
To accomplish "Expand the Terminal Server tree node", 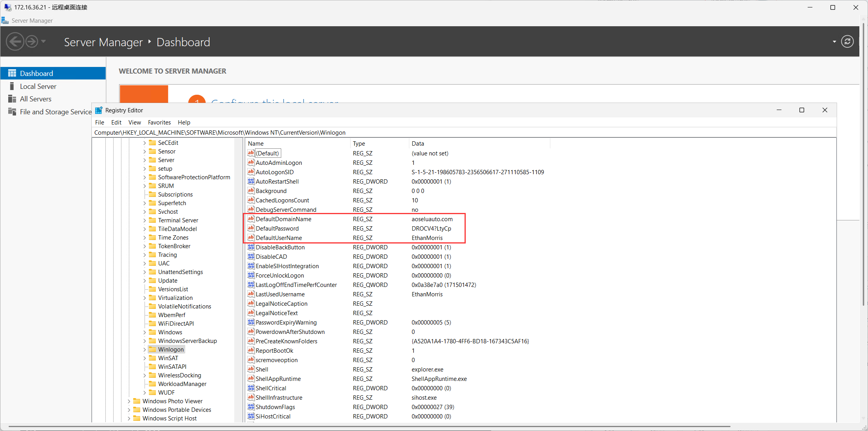I will click(x=145, y=220).
